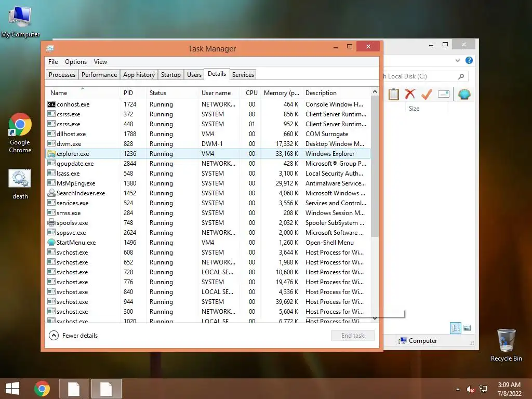Click the End task button
The image size is (532, 399).
point(353,335)
